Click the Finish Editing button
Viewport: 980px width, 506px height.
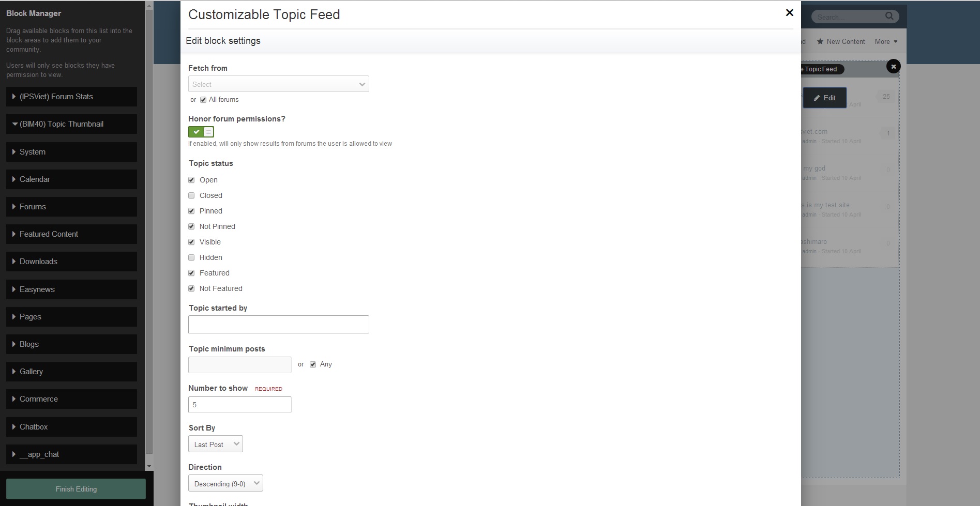click(x=76, y=489)
